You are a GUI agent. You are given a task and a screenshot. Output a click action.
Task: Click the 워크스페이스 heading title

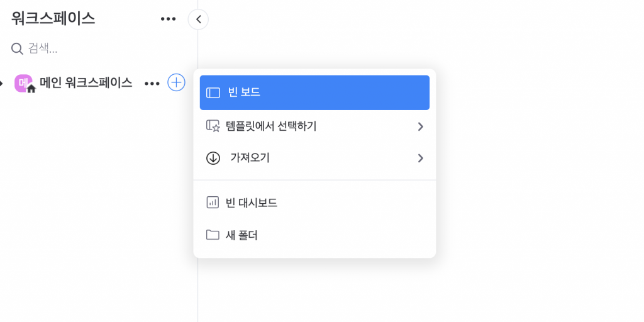point(53,18)
